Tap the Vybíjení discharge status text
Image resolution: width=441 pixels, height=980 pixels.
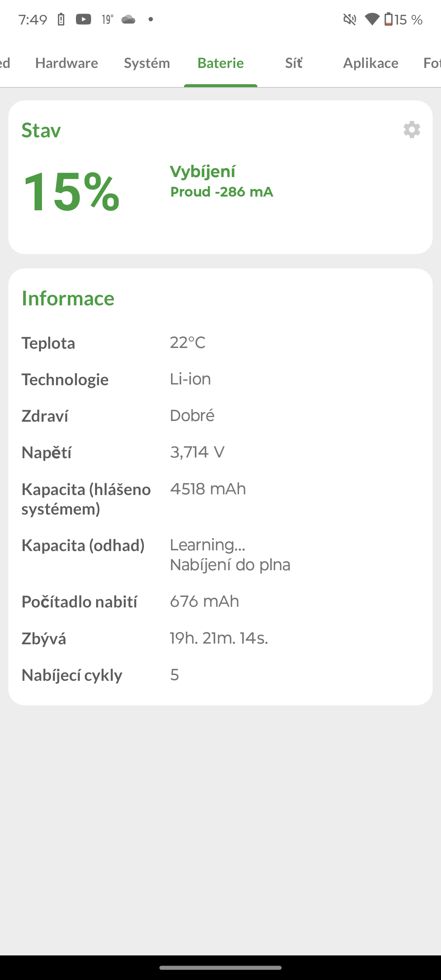203,172
